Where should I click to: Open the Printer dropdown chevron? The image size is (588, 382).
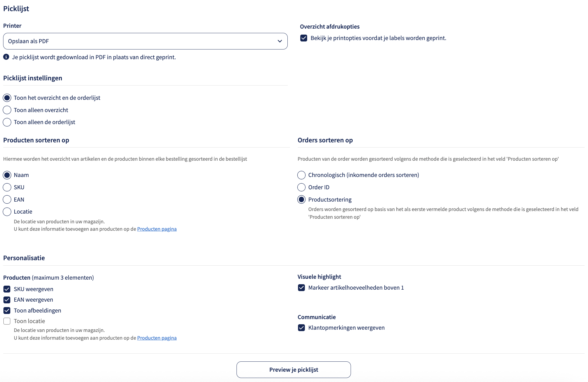click(280, 41)
